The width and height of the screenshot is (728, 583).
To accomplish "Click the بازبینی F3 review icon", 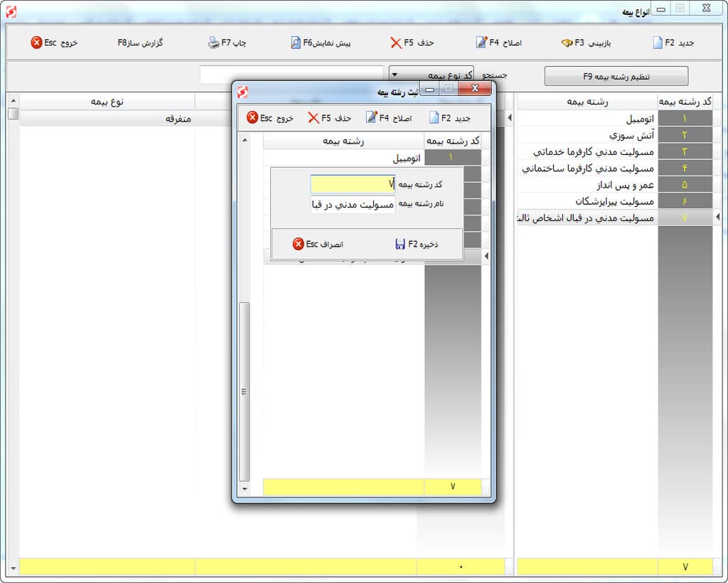I will click(567, 43).
